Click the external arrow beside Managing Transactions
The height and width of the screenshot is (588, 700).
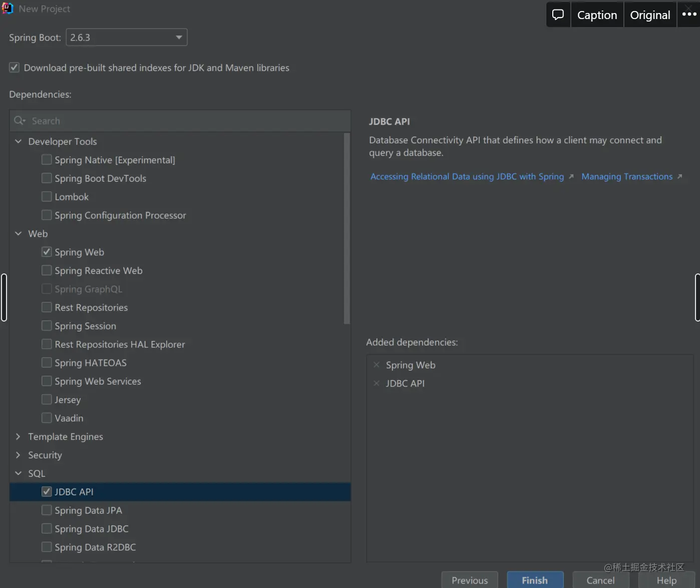[x=679, y=176]
